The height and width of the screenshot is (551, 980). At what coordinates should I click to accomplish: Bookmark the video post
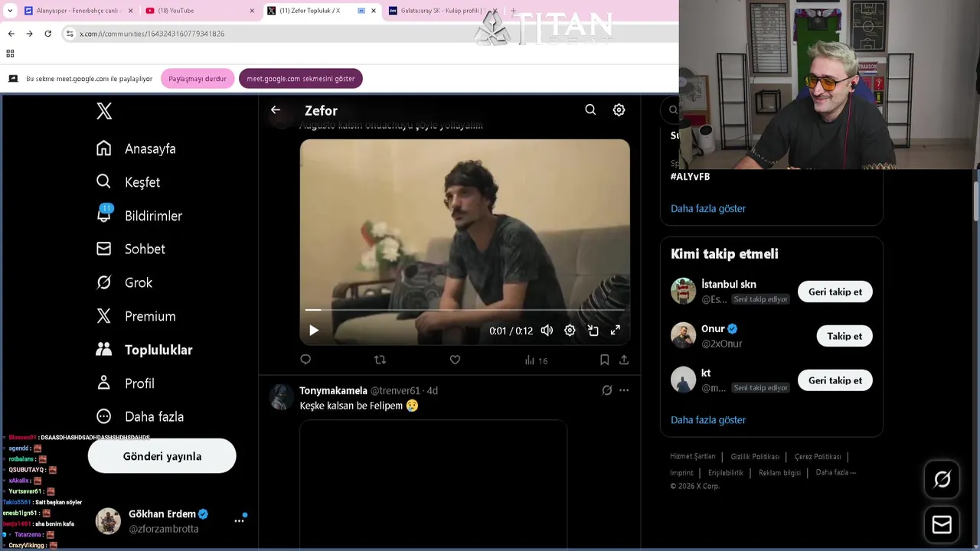[x=604, y=360]
